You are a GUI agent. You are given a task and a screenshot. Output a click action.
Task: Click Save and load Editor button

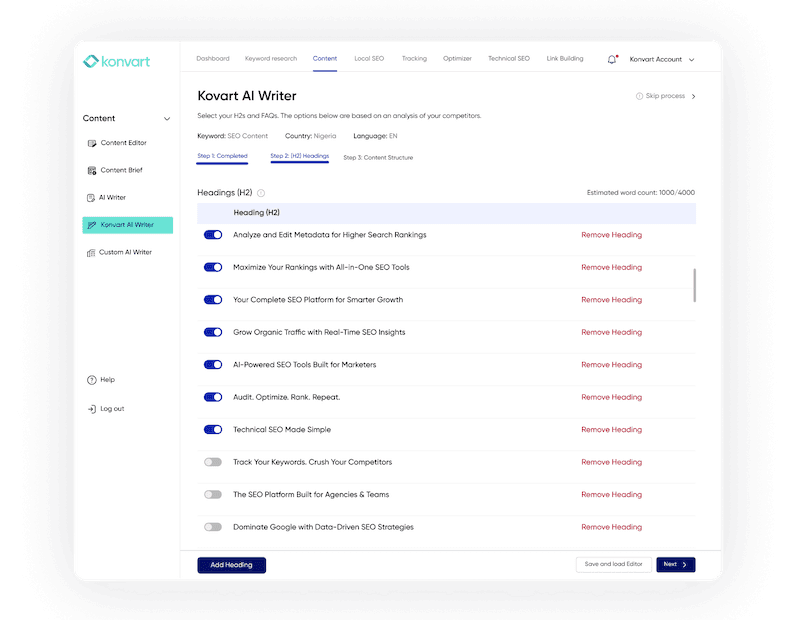[613, 564]
